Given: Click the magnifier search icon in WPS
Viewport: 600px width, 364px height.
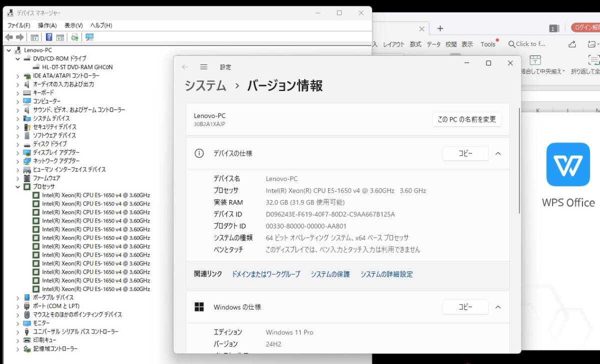Looking at the screenshot, I should point(511,44).
